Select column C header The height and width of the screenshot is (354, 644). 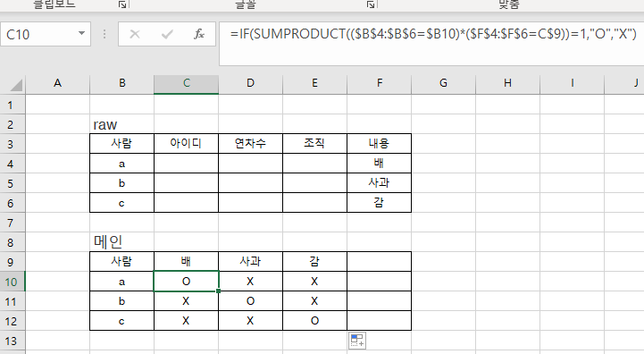186,83
